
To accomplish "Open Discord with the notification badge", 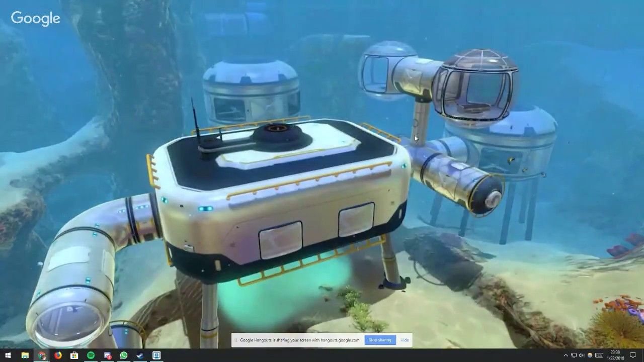I will [107, 355].
